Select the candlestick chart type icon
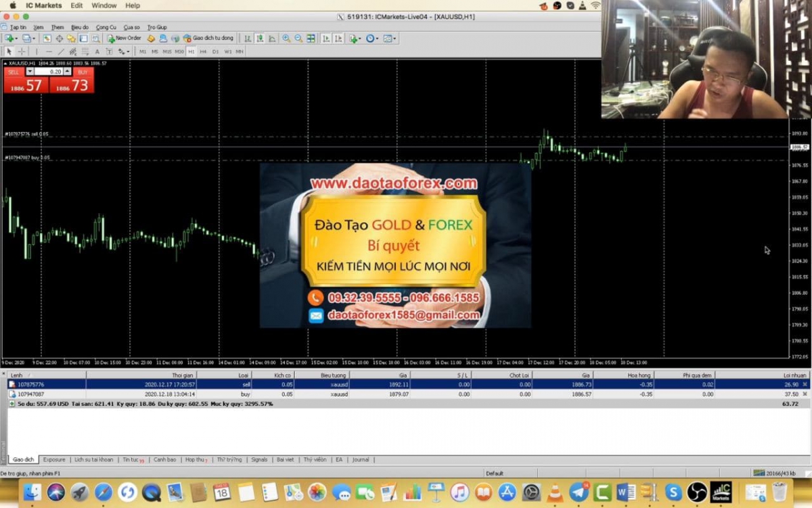The image size is (812, 508). (260, 38)
